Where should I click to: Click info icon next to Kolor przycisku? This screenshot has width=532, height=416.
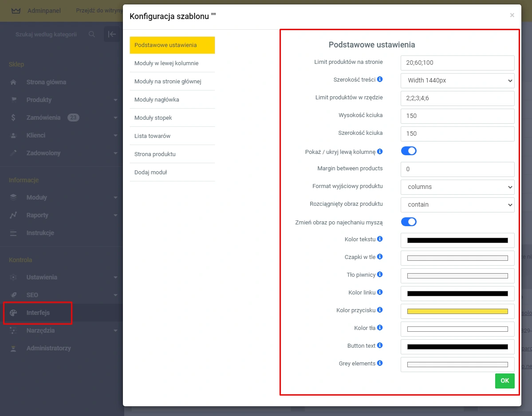point(380,310)
